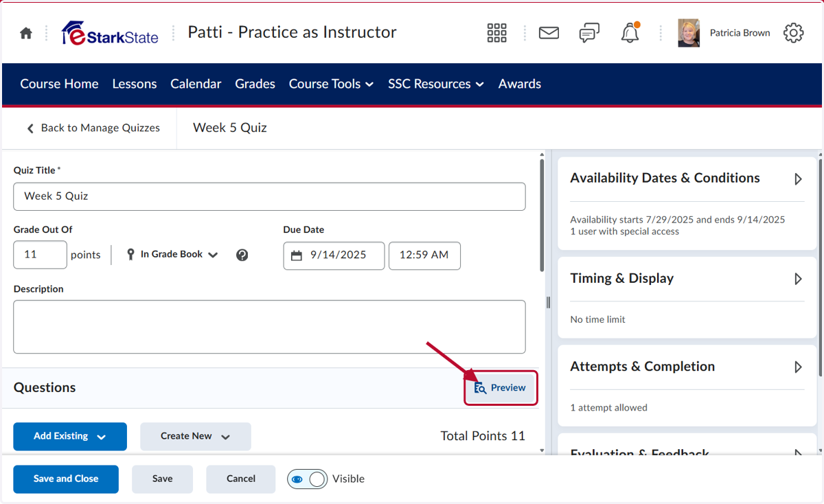The image size is (824, 504).
Task: Go to Course Home
Action: 59,84
